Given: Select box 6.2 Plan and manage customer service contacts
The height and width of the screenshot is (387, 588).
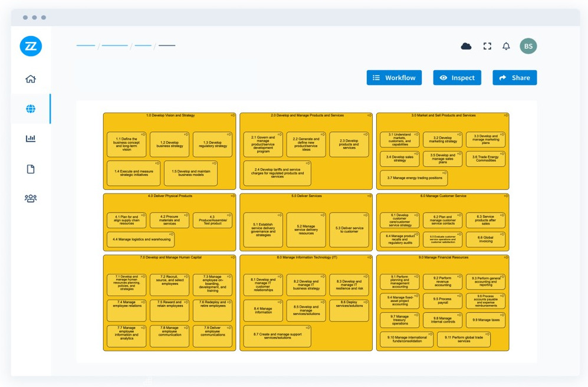Looking at the screenshot, I should 443,221.
